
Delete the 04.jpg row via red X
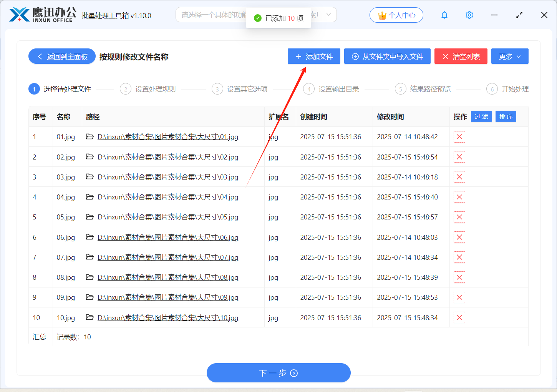[x=459, y=197]
